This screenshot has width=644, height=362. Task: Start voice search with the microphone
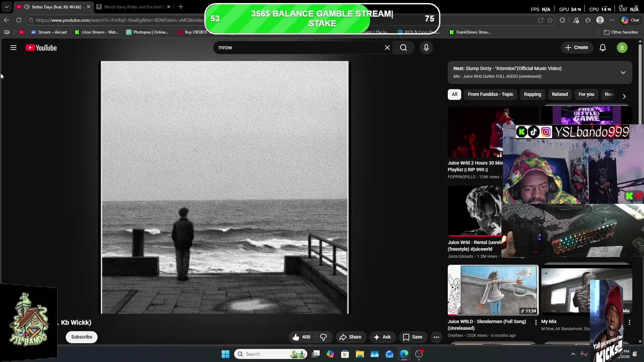coord(426,47)
